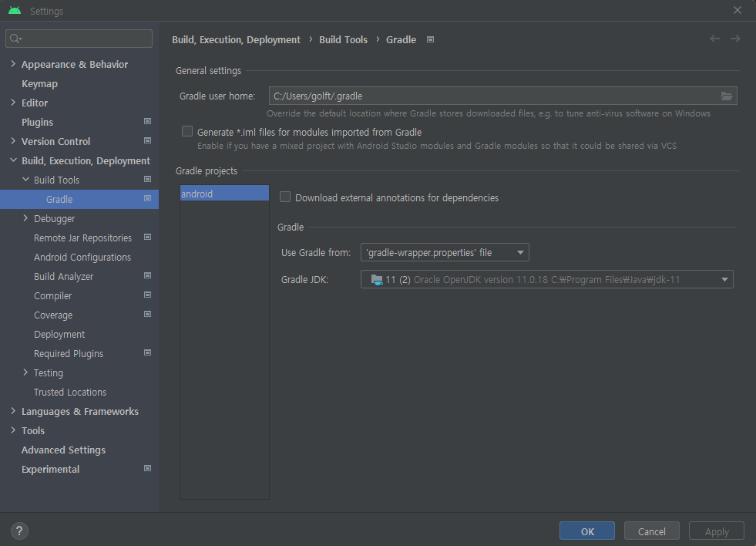This screenshot has width=756, height=546.
Task: Click the search magnifier icon in settings search
Action: pos(15,39)
